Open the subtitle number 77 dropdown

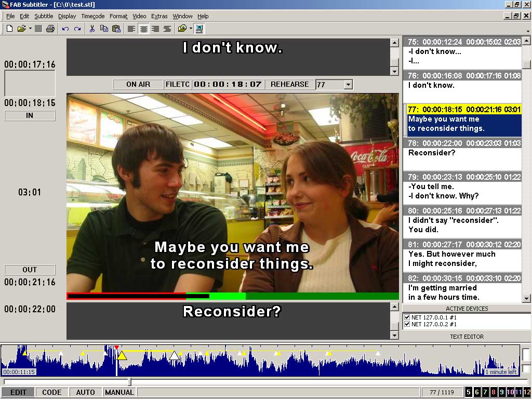pyautogui.click(x=348, y=84)
